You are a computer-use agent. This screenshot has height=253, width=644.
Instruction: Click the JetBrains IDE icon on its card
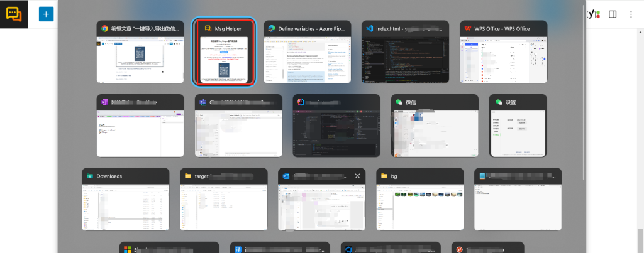coord(301,102)
